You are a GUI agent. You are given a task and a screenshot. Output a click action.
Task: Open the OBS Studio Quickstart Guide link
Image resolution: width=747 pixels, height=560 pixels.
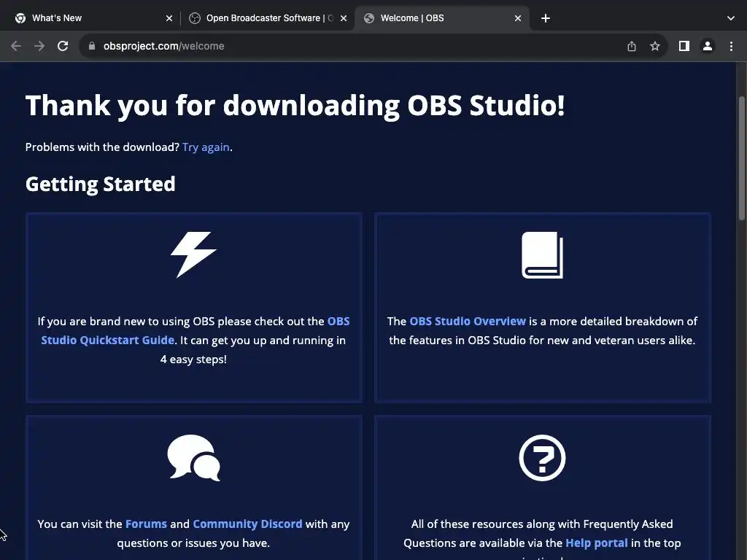(196, 330)
